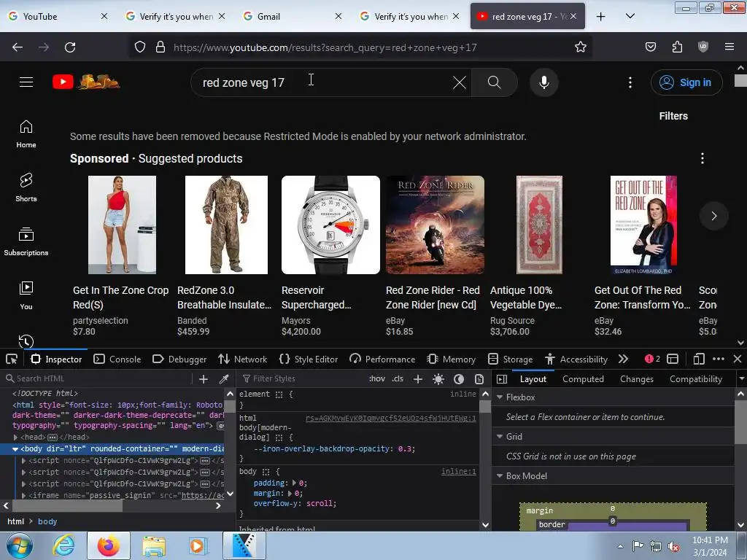Clear the YouTube search query

coord(460,82)
